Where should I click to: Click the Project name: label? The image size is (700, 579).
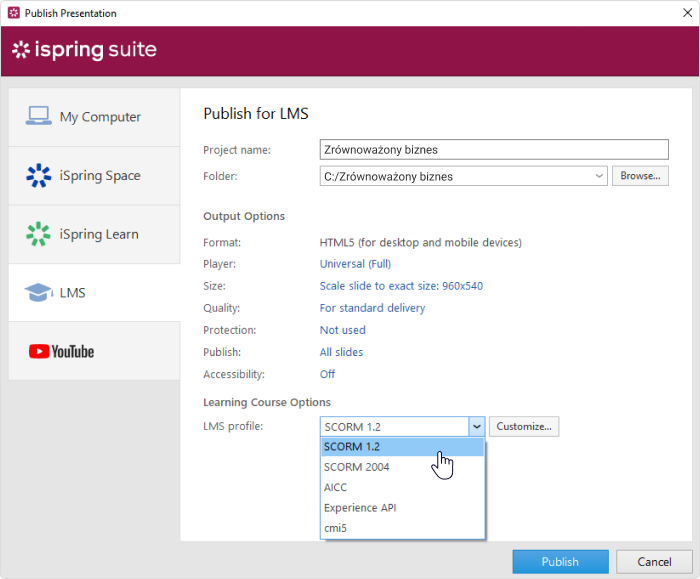[237, 150]
